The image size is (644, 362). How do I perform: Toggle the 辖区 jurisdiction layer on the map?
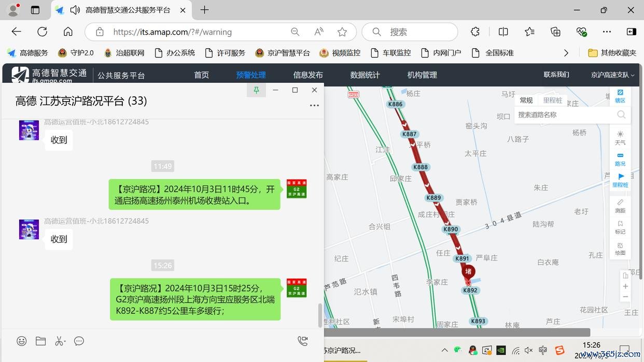pyautogui.click(x=620, y=96)
